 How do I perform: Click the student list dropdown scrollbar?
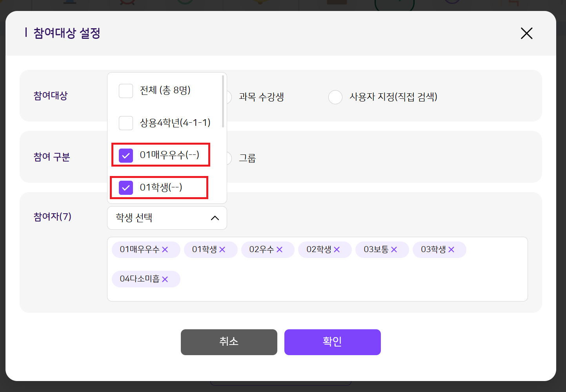click(x=223, y=102)
